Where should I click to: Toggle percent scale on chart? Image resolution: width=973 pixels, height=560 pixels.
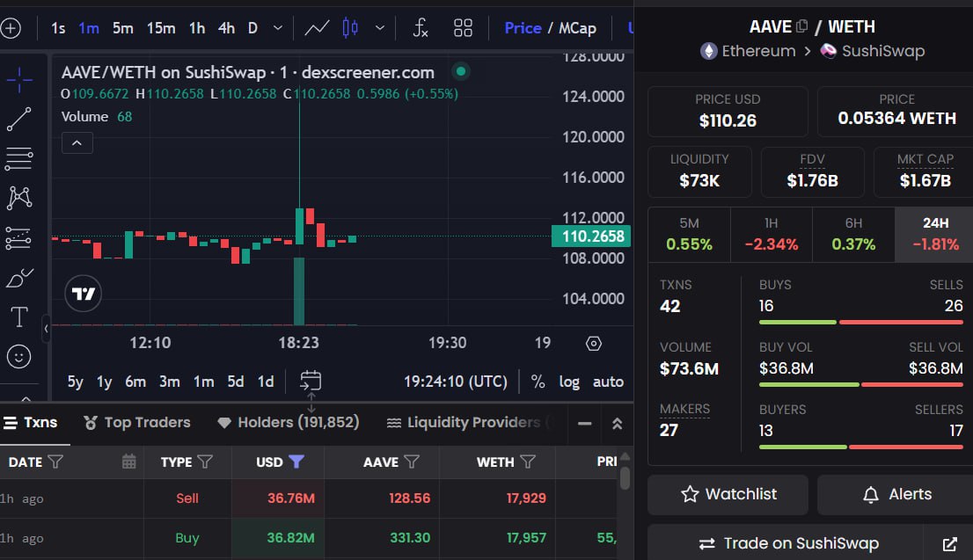point(538,382)
